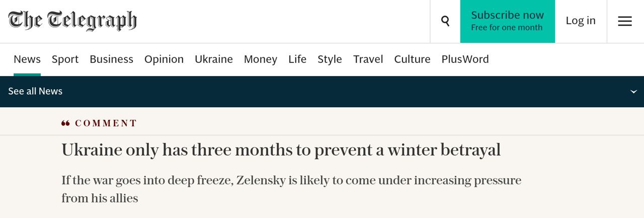This screenshot has height=218, width=644.
Task: Click the Log in link
Action: coord(581,21)
